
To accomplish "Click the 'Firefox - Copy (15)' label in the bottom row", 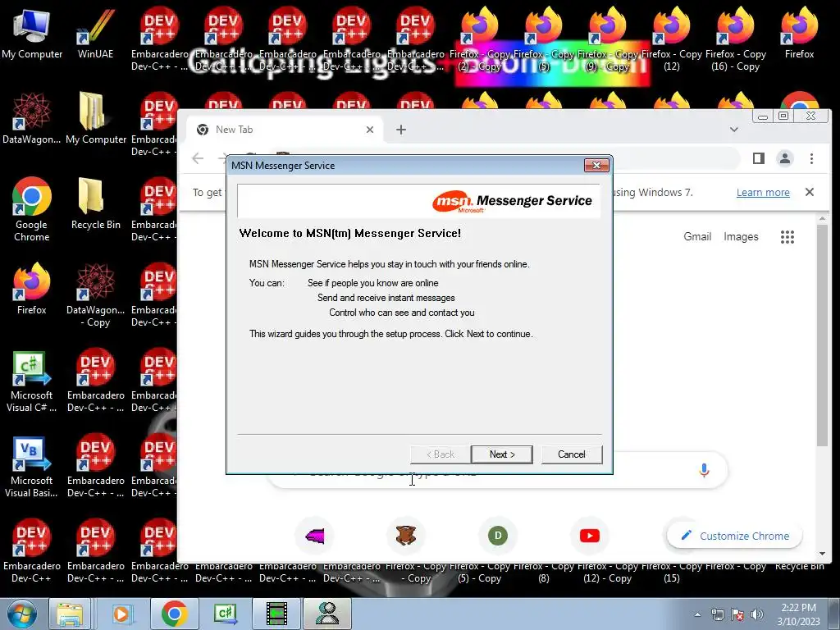I will 671,572.
